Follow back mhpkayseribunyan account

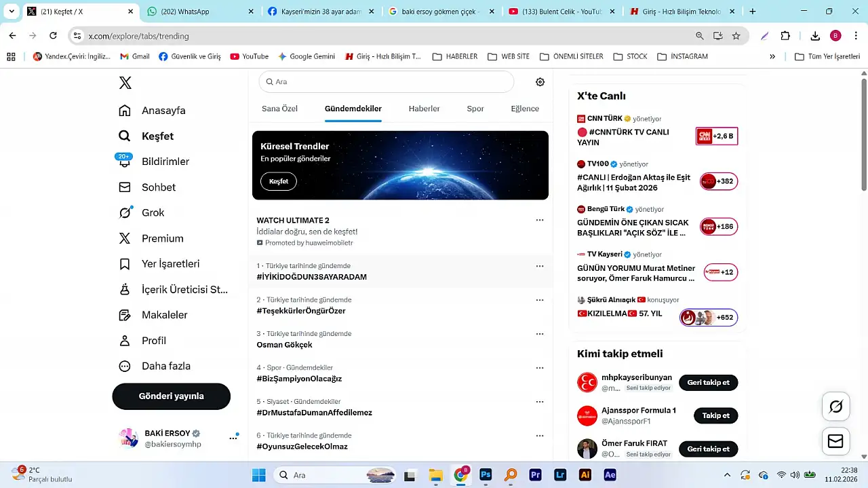708,382
